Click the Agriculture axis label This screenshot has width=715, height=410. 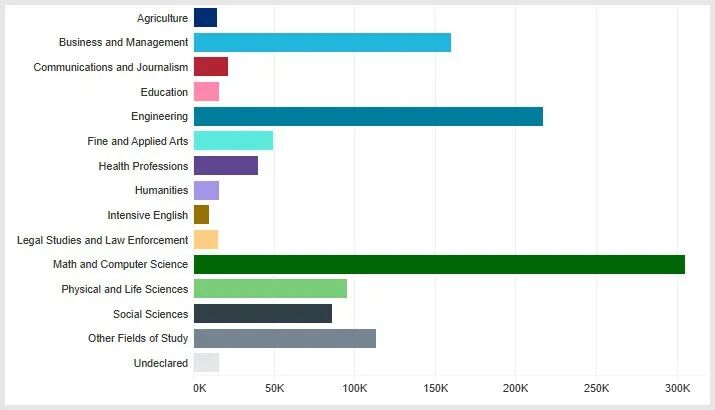(162, 18)
